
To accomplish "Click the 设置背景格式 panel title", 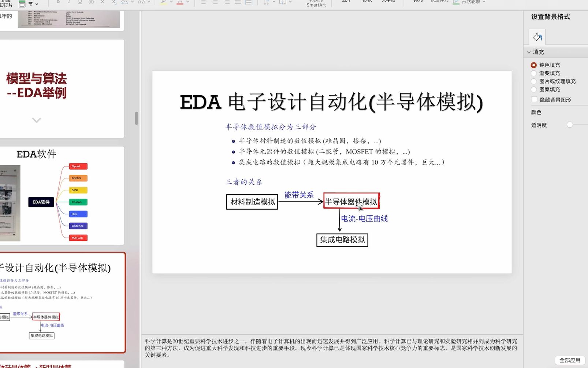I will point(551,17).
